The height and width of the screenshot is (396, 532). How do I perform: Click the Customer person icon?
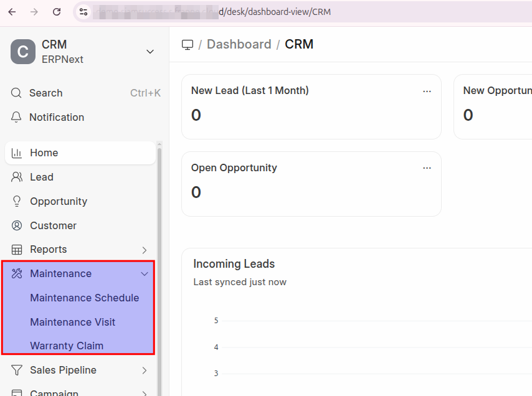(17, 225)
